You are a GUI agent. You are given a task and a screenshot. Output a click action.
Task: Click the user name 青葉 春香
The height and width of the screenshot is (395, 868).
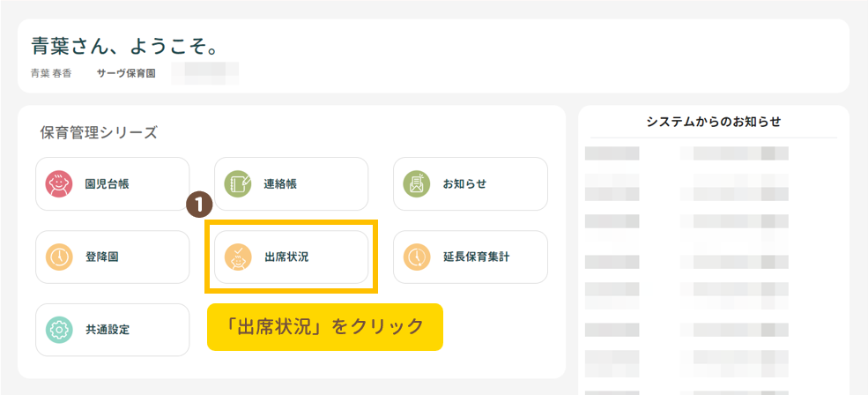click(x=52, y=73)
